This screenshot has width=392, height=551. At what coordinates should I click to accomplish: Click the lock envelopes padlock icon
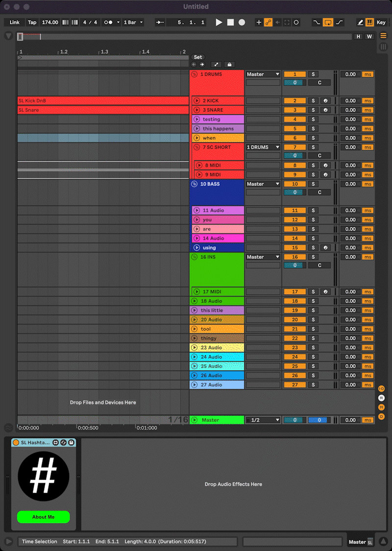(229, 65)
